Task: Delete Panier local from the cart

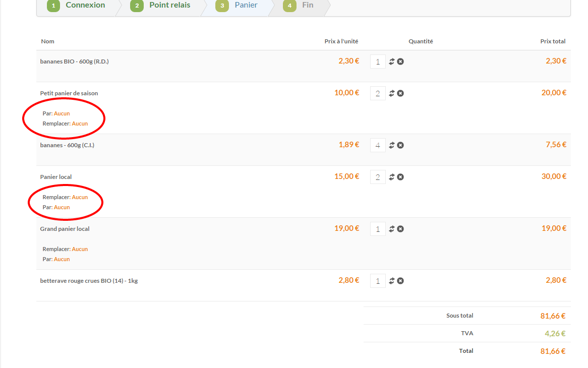Action: point(400,177)
